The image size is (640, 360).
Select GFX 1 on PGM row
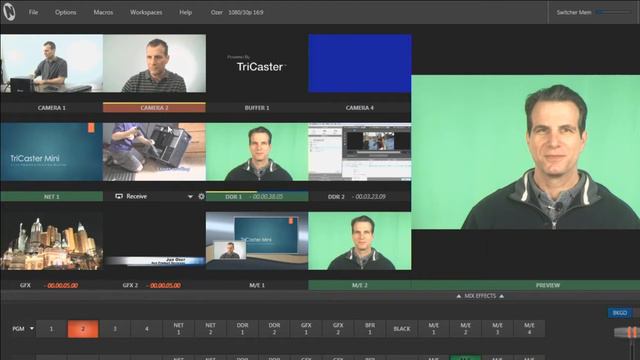click(306, 329)
